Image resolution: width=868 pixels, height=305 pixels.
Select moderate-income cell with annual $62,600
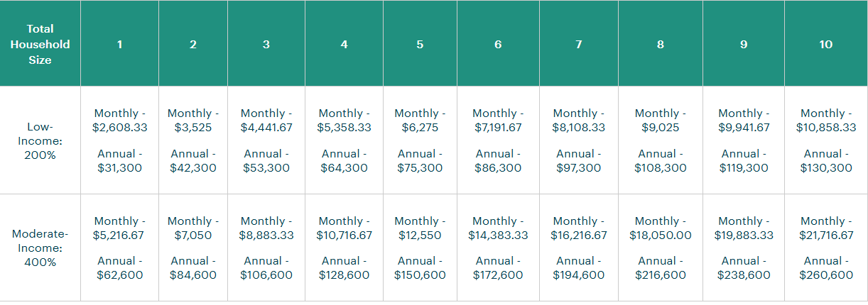click(119, 248)
